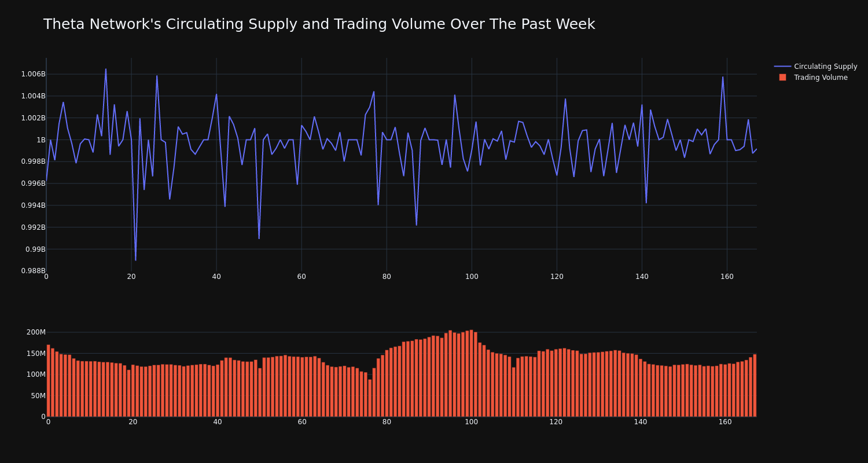The height and width of the screenshot is (463, 868).
Task: Click the 50M volume axis label
Action: pyautogui.click(x=38, y=396)
